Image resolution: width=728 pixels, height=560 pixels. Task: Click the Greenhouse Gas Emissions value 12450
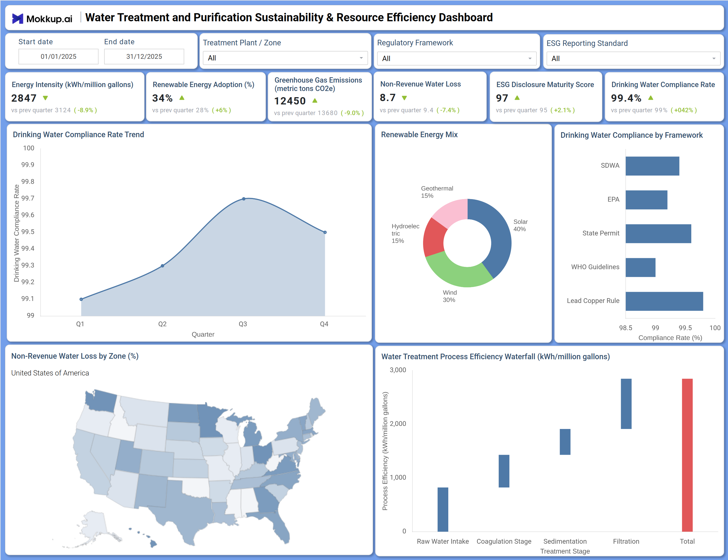pyautogui.click(x=290, y=101)
